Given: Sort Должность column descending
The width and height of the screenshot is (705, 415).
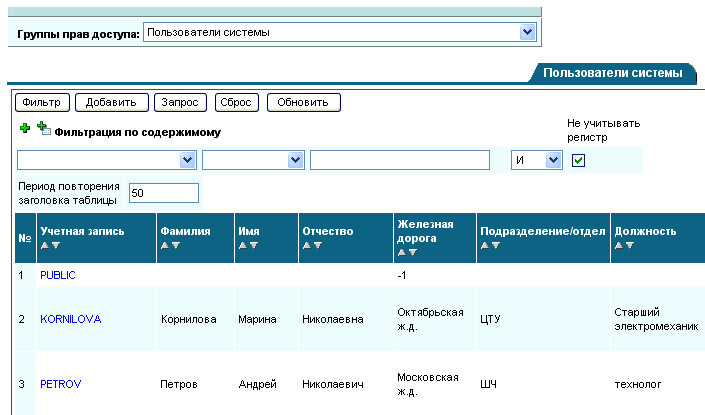Looking at the screenshot, I should click(x=630, y=245).
